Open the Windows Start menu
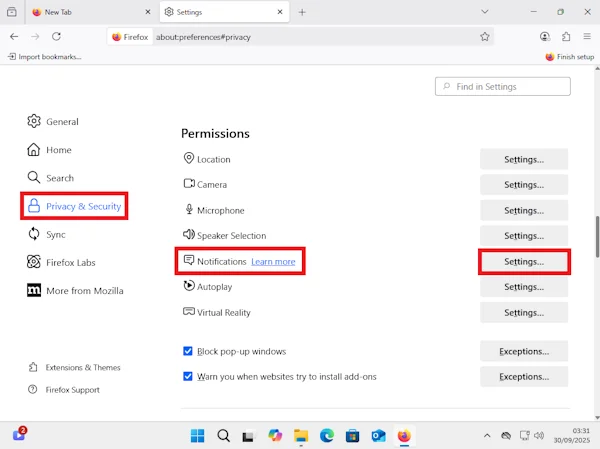600x449 pixels. [197, 436]
